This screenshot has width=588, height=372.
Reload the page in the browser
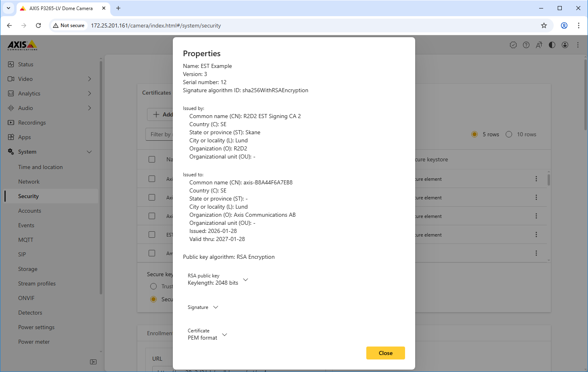pos(38,25)
